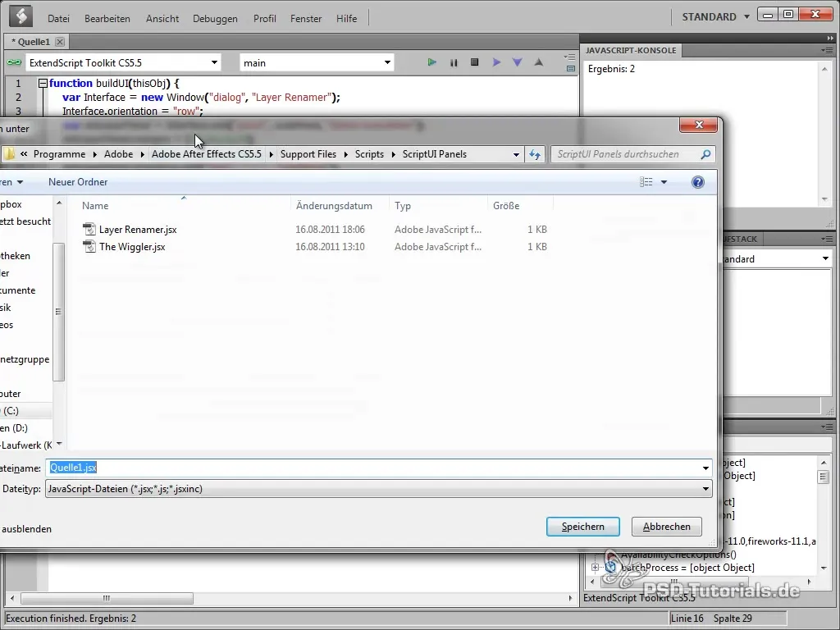Screen dimensions: 840x630
Task: Open the Profil menu
Action: pyautogui.click(x=265, y=18)
